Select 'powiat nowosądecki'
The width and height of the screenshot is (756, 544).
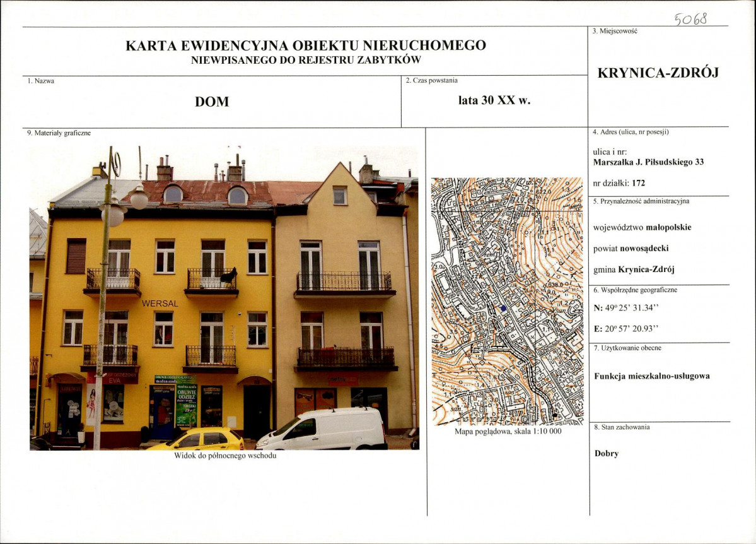tap(631, 249)
